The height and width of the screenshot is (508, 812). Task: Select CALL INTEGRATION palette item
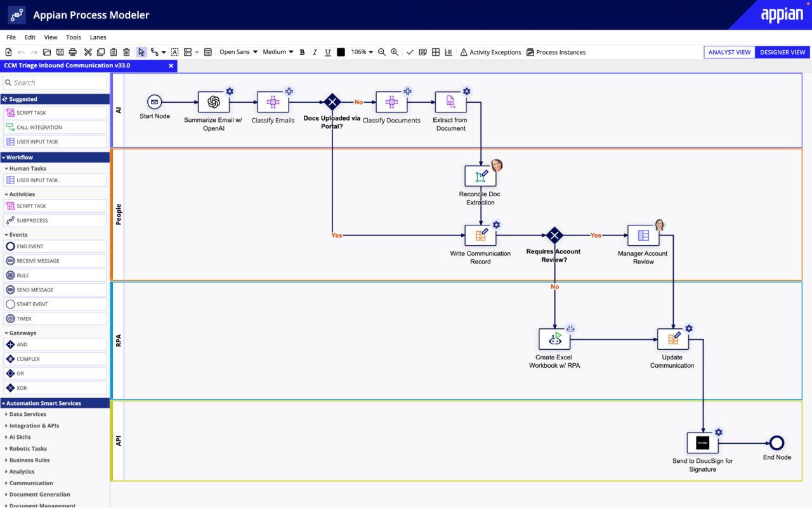coord(55,127)
